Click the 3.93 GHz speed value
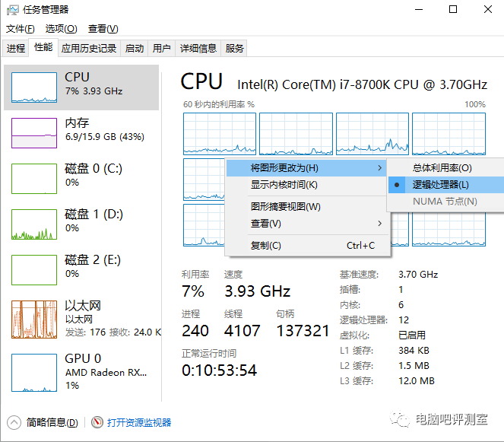The image size is (504, 442). tap(258, 291)
